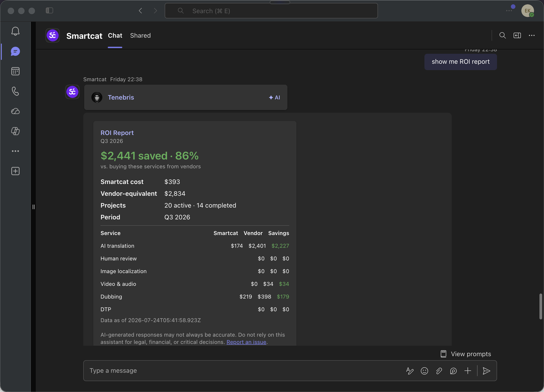Viewport: 544px width, 392px height.
Task: Click the Smartcat app logo in header
Action: click(53, 36)
